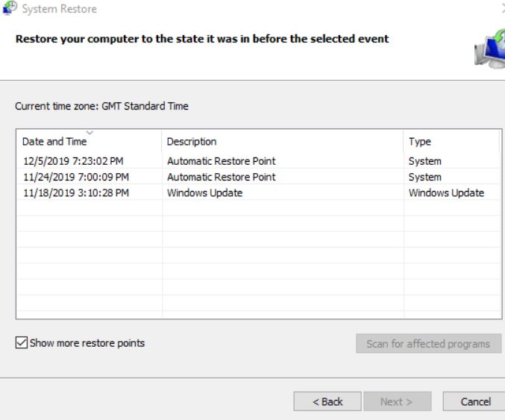The image size is (505, 420).
Task: Click the computer restore graphic in the header
Action: click(490, 48)
